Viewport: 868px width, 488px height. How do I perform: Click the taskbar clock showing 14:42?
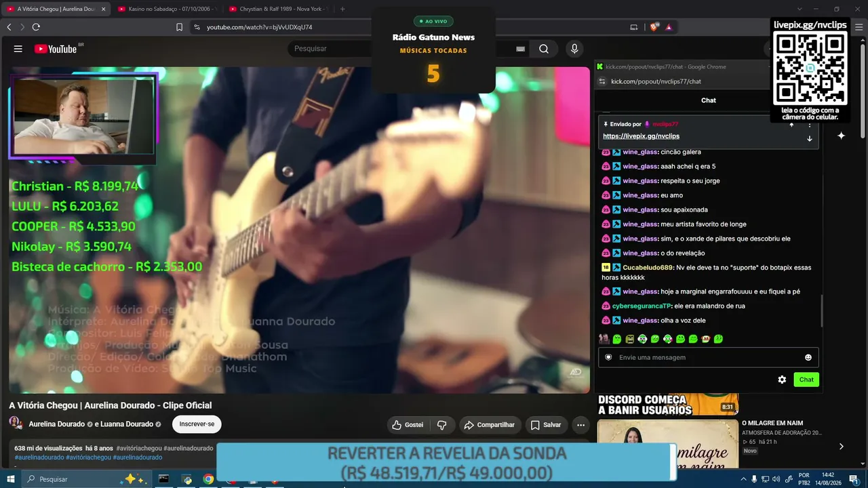(828, 479)
